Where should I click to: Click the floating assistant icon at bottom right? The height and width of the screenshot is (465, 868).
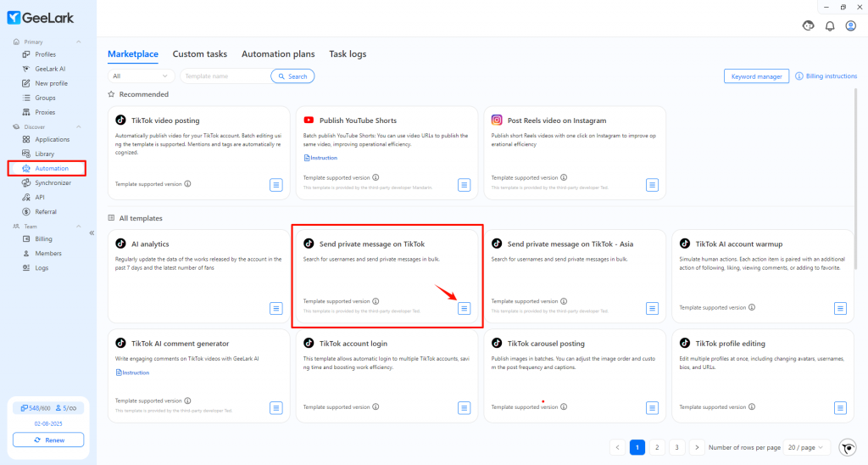pos(848,447)
